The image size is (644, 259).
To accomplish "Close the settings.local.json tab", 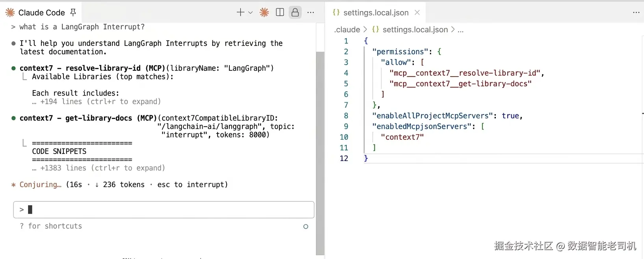I will (x=417, y=13).
